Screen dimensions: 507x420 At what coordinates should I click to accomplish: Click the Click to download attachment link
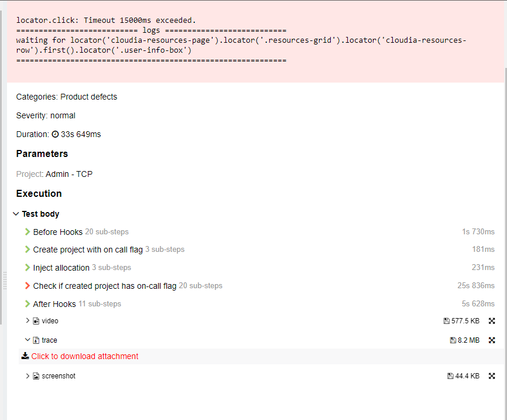click(x=85, y=356)
